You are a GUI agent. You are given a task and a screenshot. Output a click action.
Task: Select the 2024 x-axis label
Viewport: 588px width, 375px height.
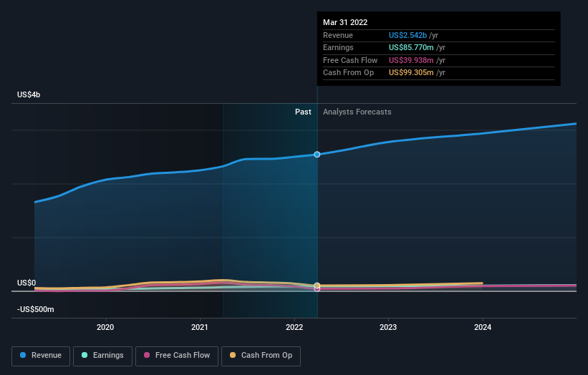(483, 327)
